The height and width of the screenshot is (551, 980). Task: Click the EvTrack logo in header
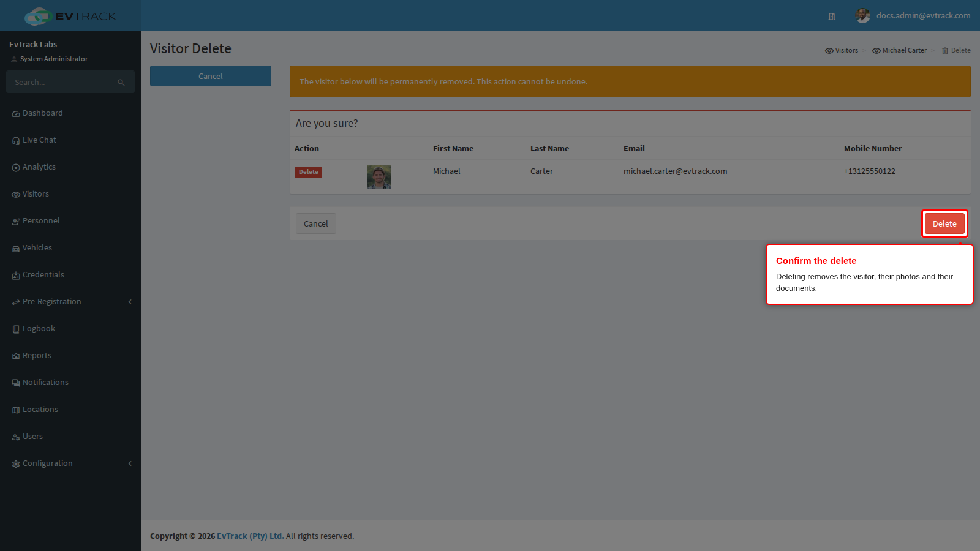point(70,16)
